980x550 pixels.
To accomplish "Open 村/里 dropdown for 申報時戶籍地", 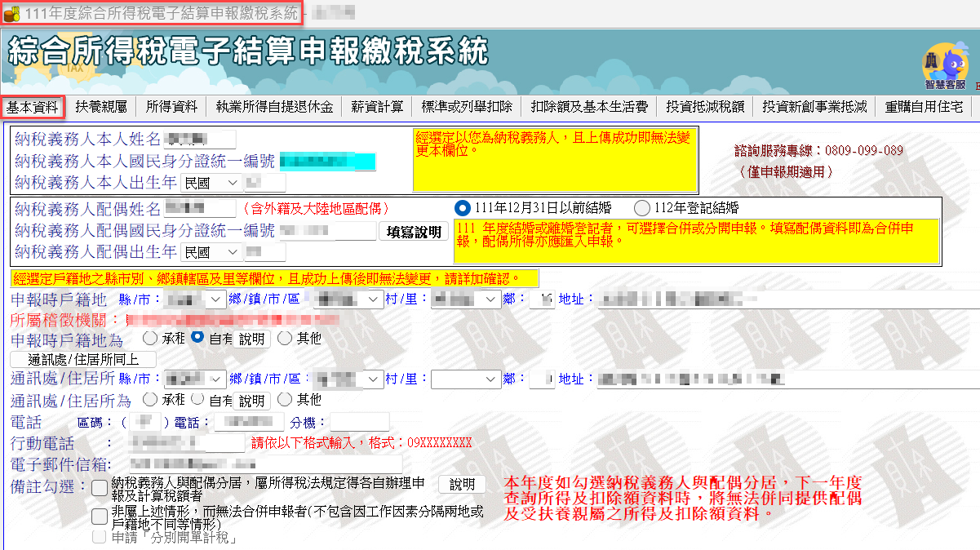I will [x=466, y=299].
